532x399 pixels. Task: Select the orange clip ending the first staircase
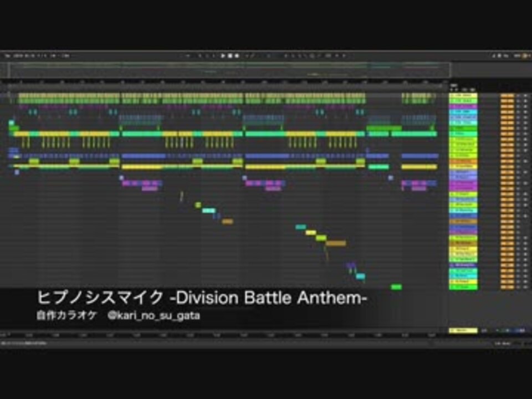[227, 222]
